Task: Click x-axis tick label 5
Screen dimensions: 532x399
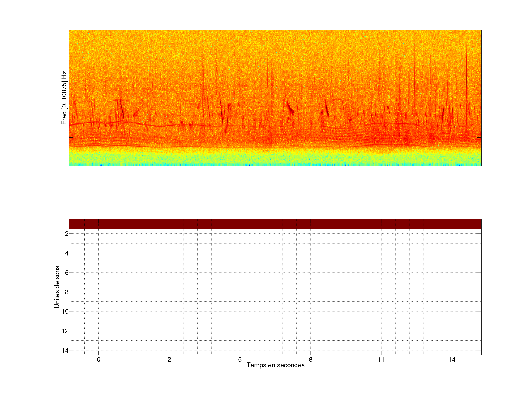Action: [240, 359]
